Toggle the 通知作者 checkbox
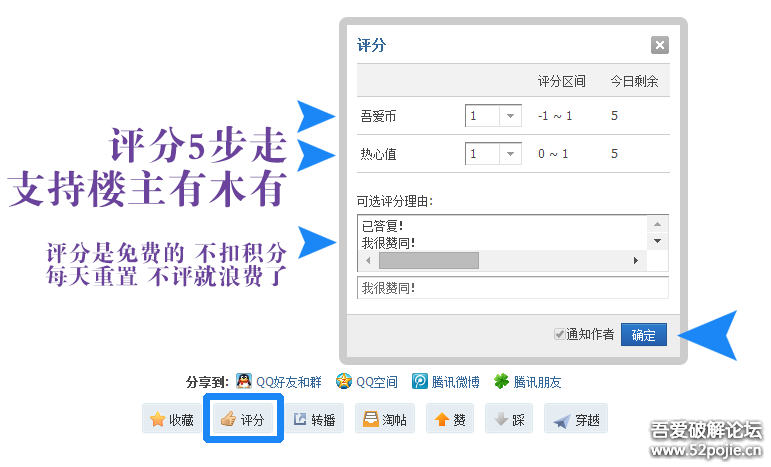Image resolution: width=771 pixels, height=467 pixels. point(560,335)
